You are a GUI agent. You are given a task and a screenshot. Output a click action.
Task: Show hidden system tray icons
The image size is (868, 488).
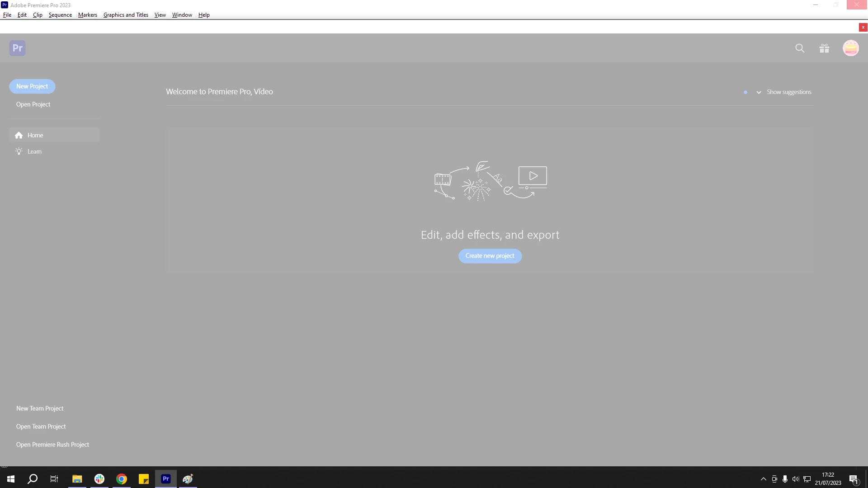[763, 479]
